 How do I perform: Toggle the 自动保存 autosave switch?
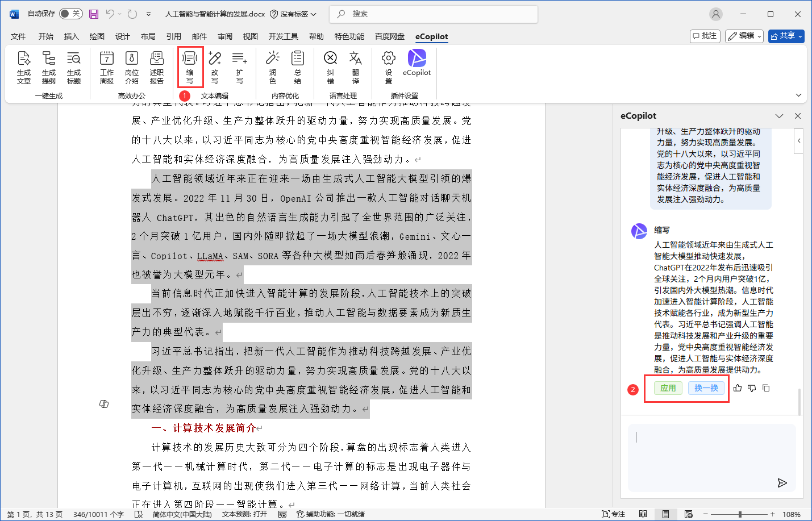(71, 14)
